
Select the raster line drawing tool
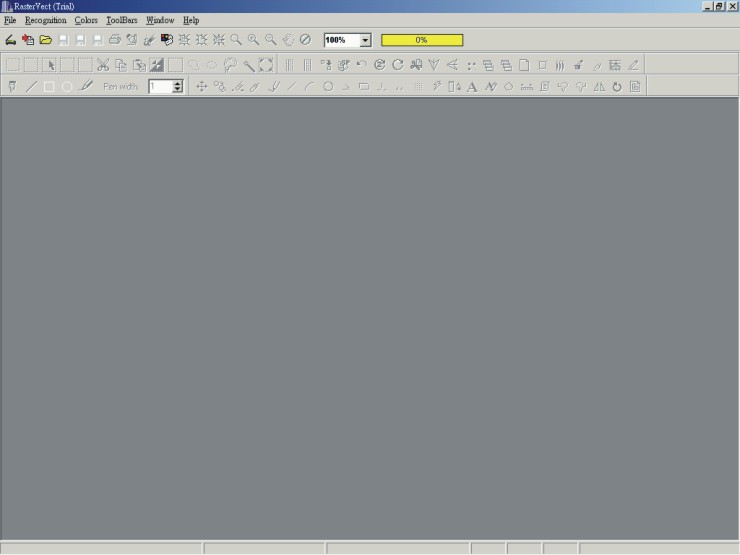pyautogui.click(x=31, y=87)
